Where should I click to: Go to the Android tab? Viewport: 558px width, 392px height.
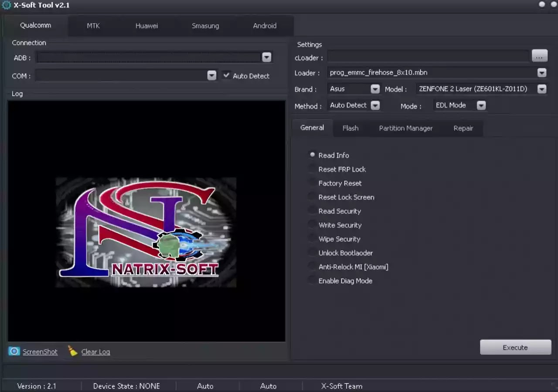click(265, 26)
